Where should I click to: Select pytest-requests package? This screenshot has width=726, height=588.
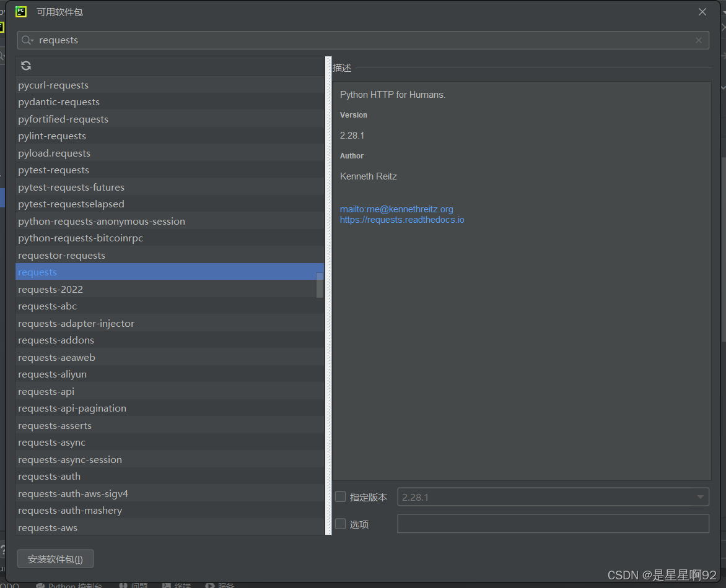(x=170, y=170)
